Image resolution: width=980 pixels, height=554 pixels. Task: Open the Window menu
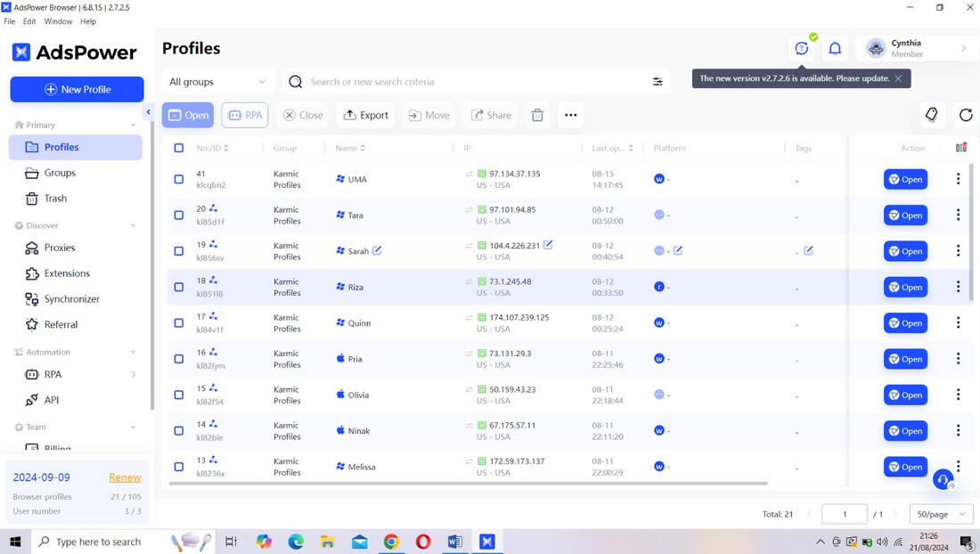tap(58, 21)
